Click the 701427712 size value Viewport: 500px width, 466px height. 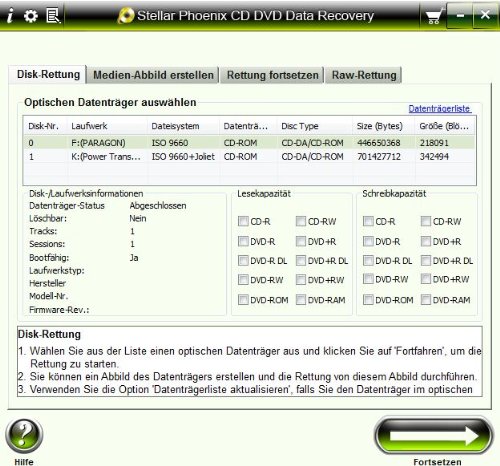379,157
